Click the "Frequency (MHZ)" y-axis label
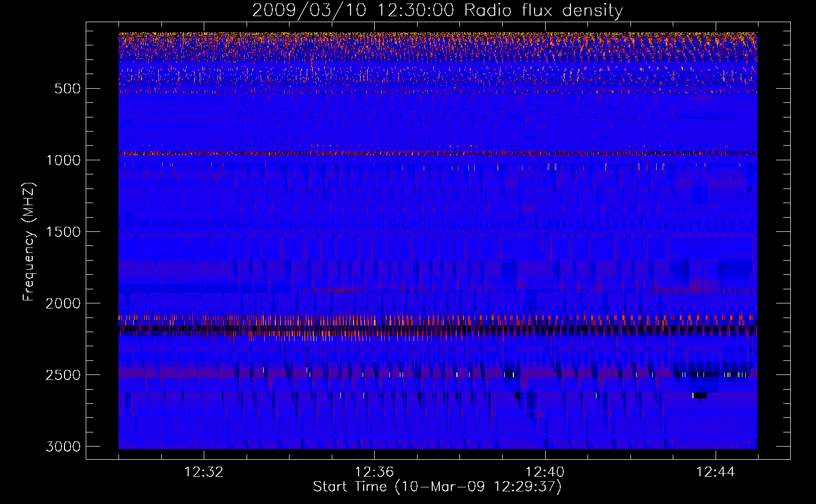The image size is (816, 504). click(29, 242)
